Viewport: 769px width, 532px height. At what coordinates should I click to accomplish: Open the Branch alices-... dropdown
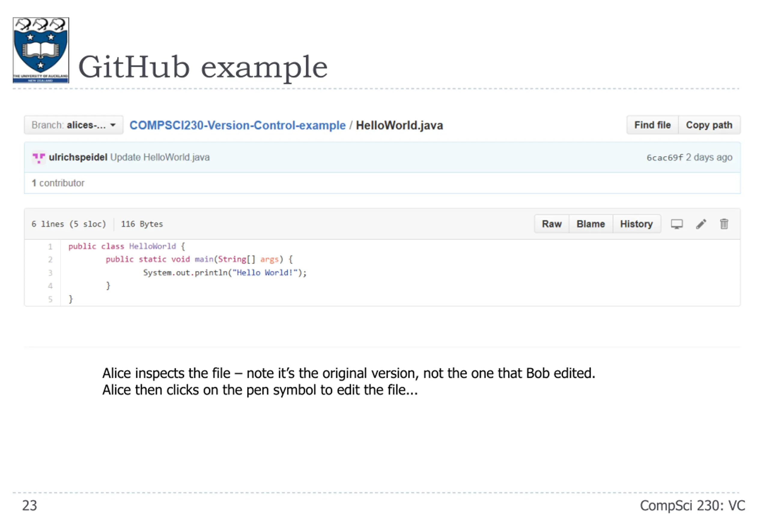pyautogui.click(x=74, y=125)
